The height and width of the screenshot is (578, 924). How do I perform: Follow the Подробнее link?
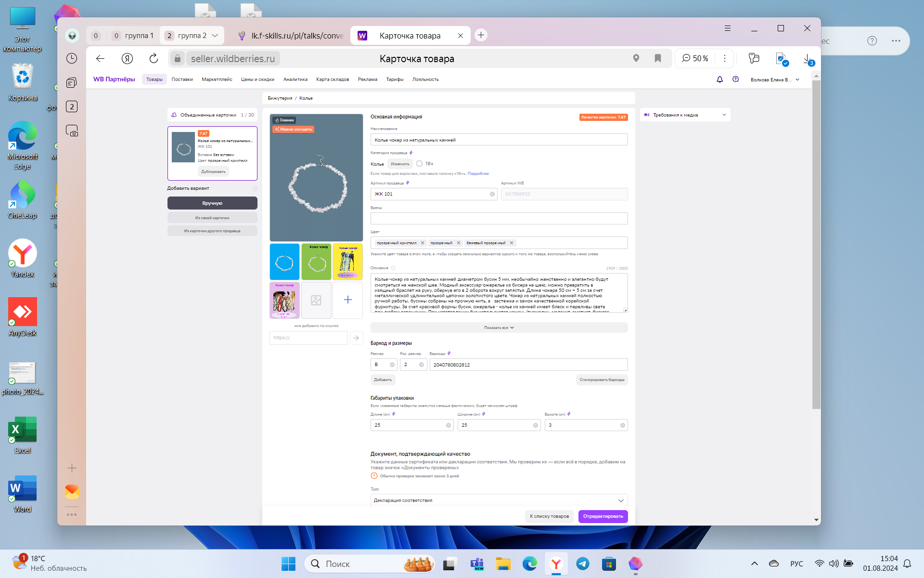pos(478,174)
